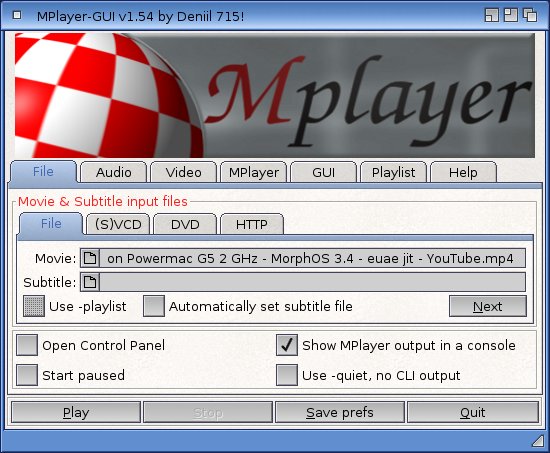Enable Use -quiet, no CLI output
Image resolution: width=550 pixels, height=453 pixels.
[x=287, y=375]
